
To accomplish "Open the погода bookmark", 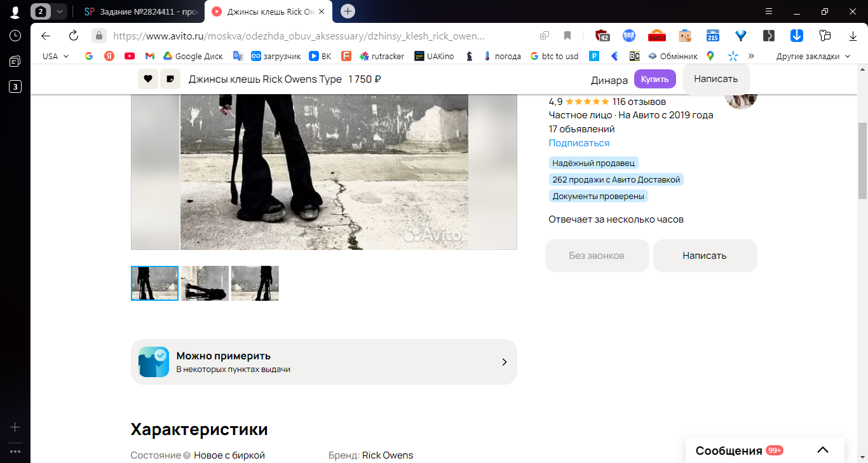I will [x=503, y=56].
